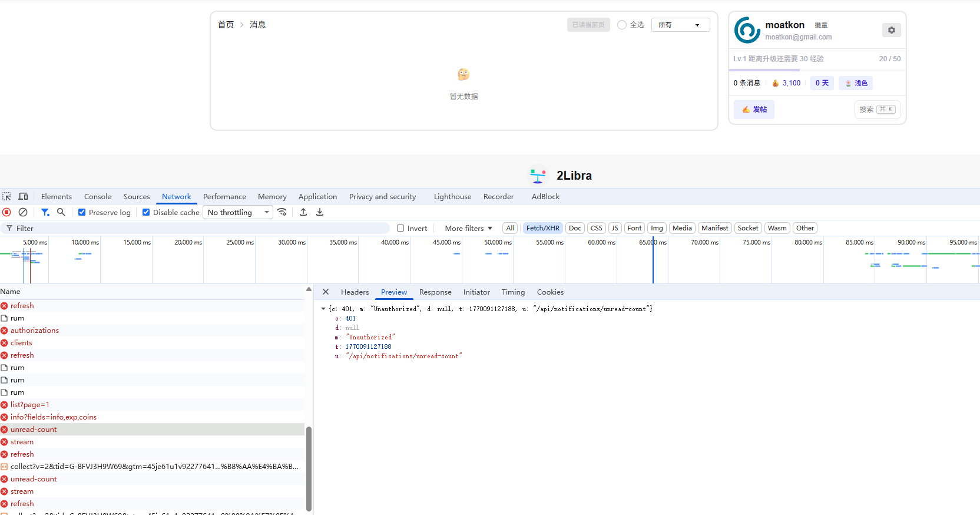Screen dimensions: 980x515
Task: Enable the Invert filter checkbox
Action: tap(400, 229)
